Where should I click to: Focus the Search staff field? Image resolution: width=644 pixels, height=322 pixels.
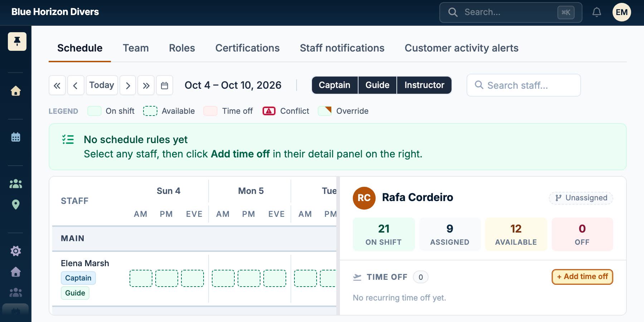(x=523, y=85)
